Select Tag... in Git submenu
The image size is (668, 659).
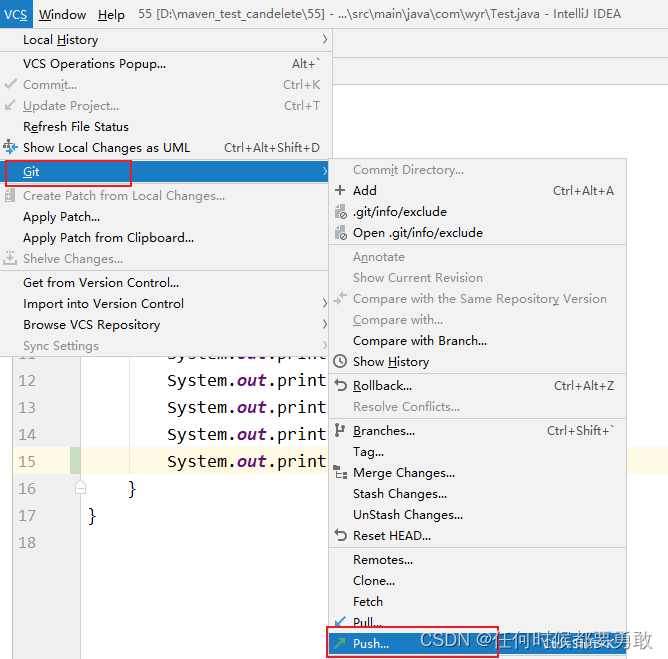point(478,452)
